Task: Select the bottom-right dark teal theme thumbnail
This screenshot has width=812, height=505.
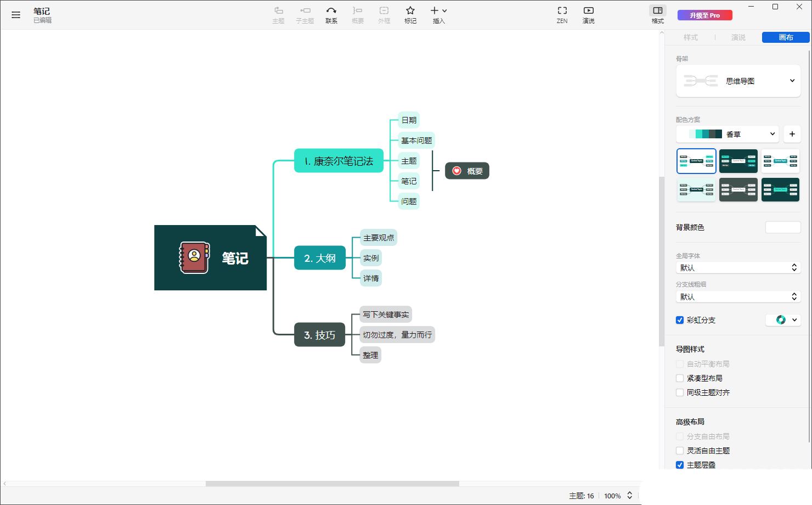Action: point(780,189)
